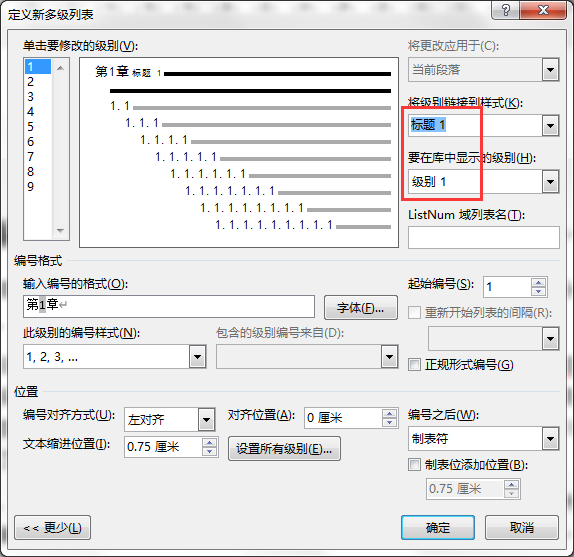The width and height of the screenshot is (574, 557).
Task: Select level 8 in the level list
Action: pos(38,172)
